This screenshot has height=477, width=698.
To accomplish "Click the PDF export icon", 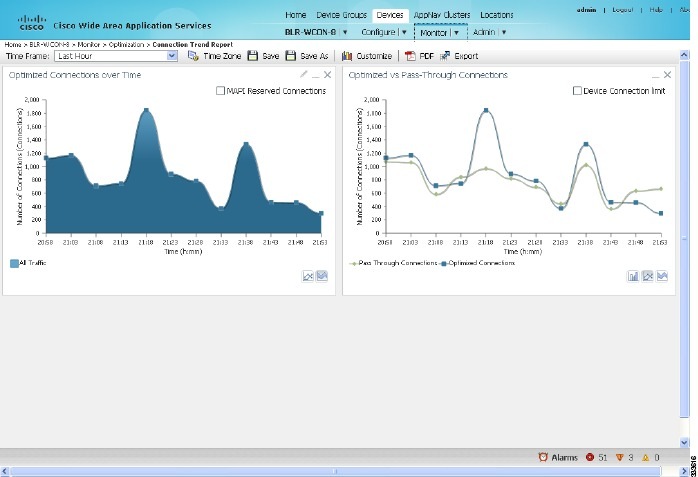I will [x=410, y=56].
